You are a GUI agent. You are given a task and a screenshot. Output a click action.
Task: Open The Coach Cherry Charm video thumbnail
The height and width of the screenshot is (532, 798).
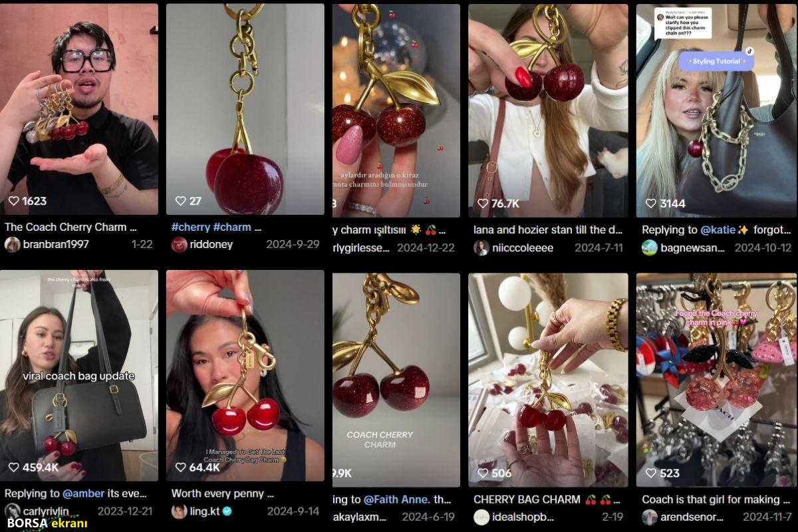click(x=79, y=109)
